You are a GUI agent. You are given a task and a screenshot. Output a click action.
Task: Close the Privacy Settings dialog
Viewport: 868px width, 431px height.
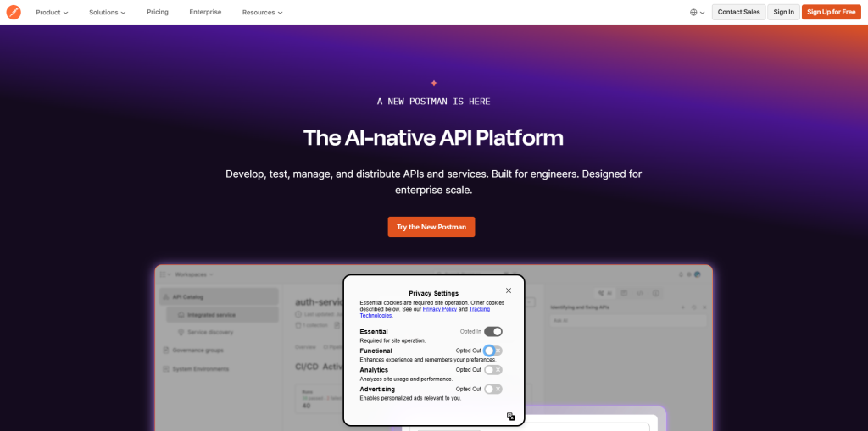(509, 290)
